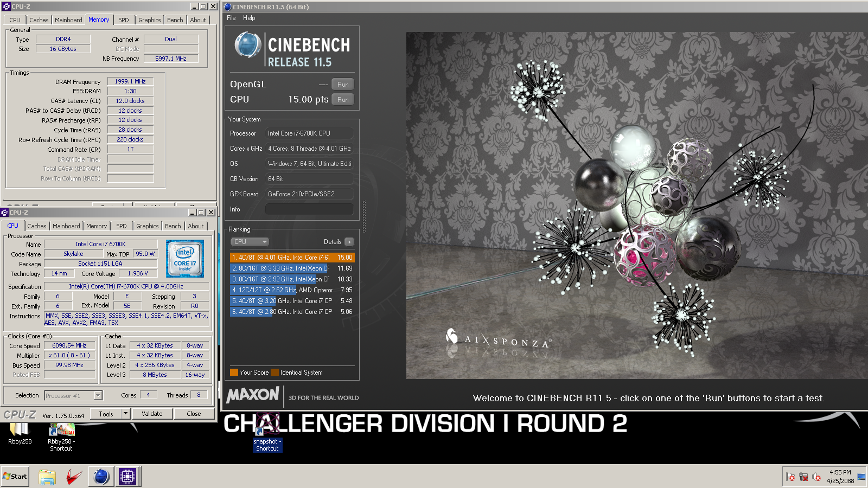Viewport: 868px width, 488px height.
Task: Click the ranking Details arrow button
Action: click(349, 242)
